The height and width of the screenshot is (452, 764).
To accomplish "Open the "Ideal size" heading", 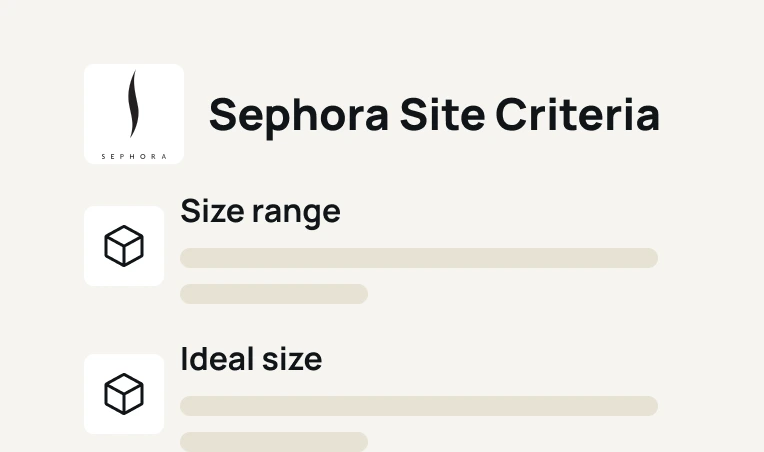I will (251, 359).
